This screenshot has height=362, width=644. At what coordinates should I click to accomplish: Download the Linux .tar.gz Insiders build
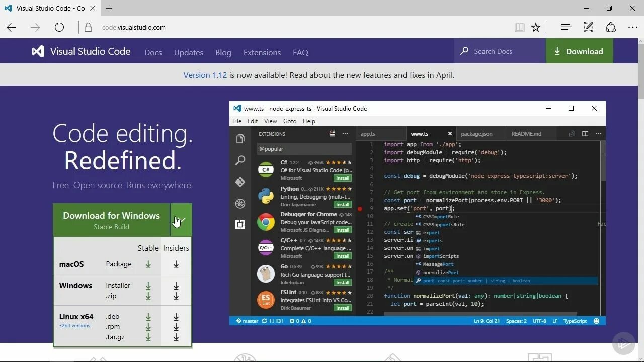(x=176, y=337)
